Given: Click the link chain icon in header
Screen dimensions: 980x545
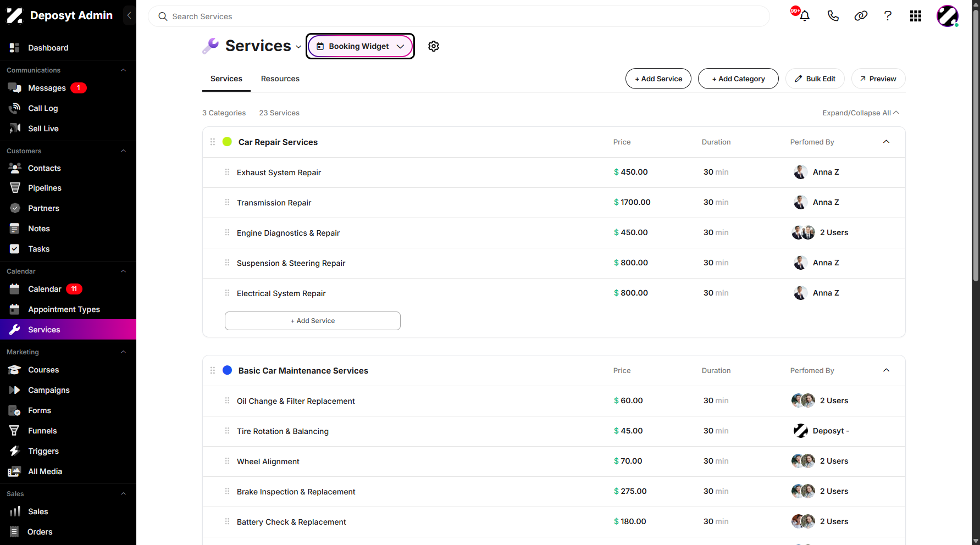Looking at the screenshot, I should pyautogui.click(x=861, y=16).
